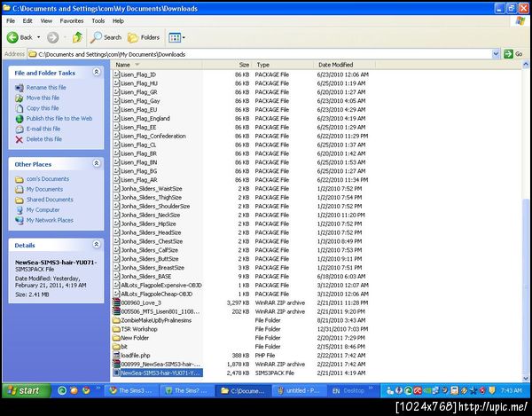
Task: Collapse File and Folder Tasks panel
Action: [x=97, y=72]
